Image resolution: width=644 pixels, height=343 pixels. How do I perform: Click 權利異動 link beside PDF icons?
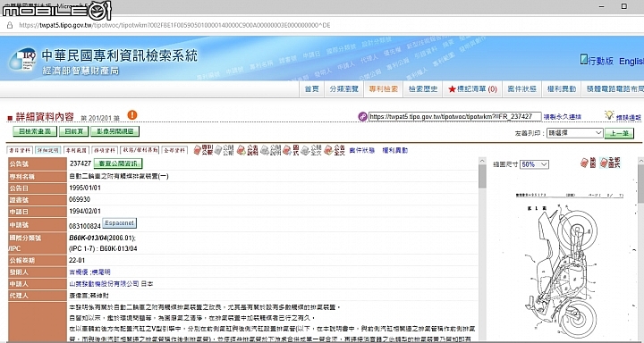pyautogui.click(x=395, y=150)
